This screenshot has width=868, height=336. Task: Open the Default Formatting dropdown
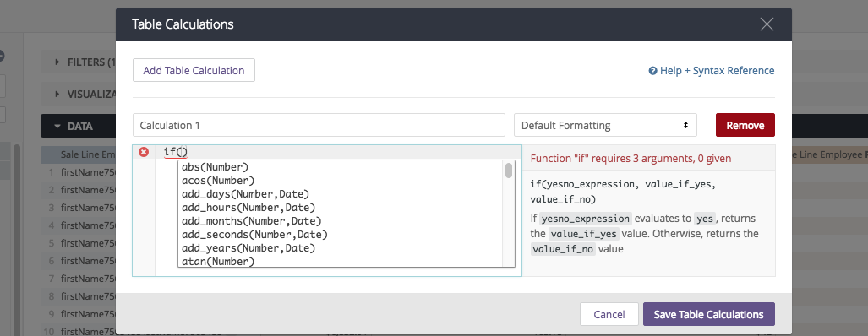(605, 125)
